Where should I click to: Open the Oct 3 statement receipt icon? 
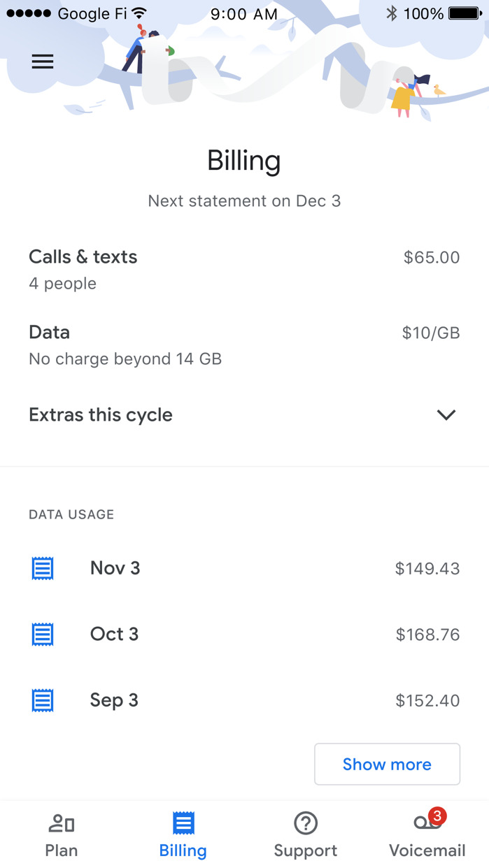tap(42, 634)
